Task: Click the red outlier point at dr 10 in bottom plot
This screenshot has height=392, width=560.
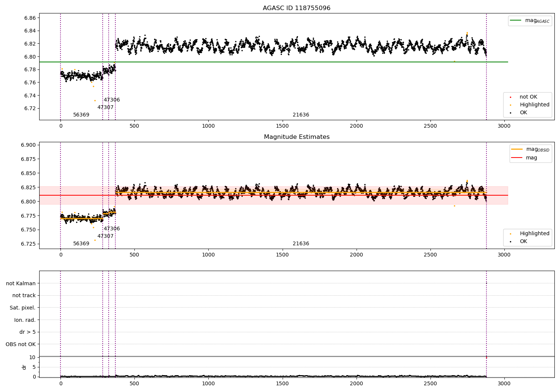Action: tap(486, 358)
